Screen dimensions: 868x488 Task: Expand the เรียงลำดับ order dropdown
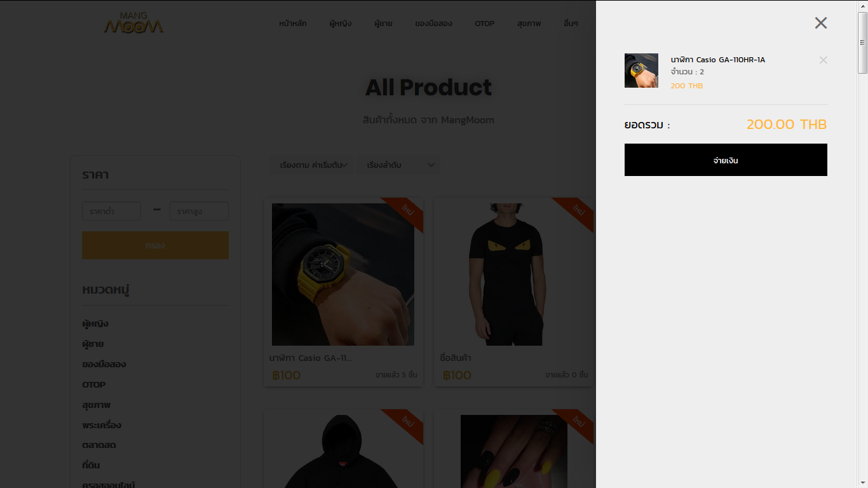(x=399, y=165)
